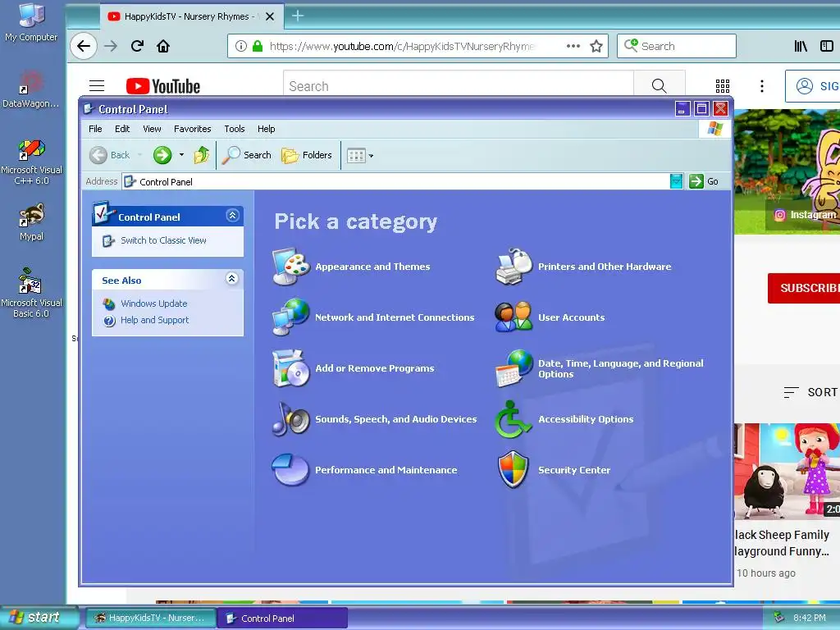The image size is (840, 630).
Task: Open Security Center shield icon
Action: [x=514, y=470]
